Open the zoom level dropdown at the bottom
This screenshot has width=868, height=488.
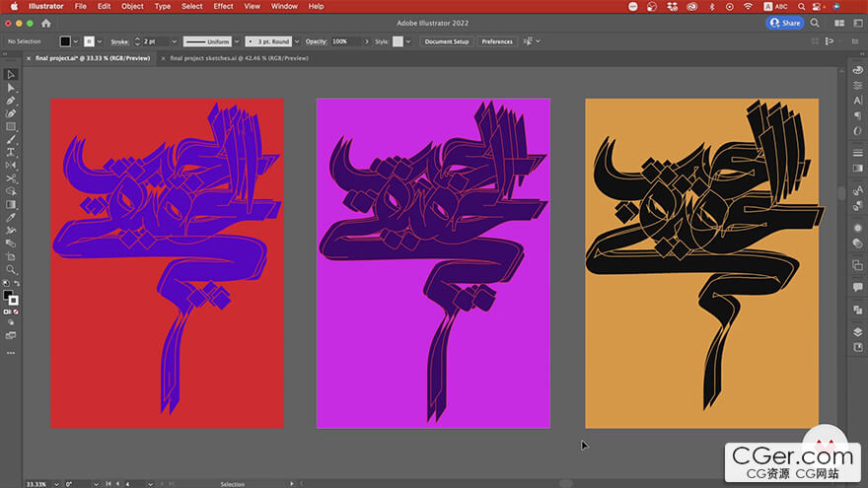click(56, 484)
